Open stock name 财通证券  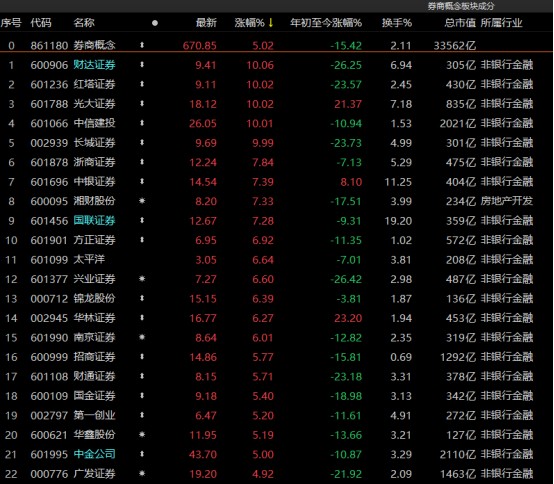94,376
